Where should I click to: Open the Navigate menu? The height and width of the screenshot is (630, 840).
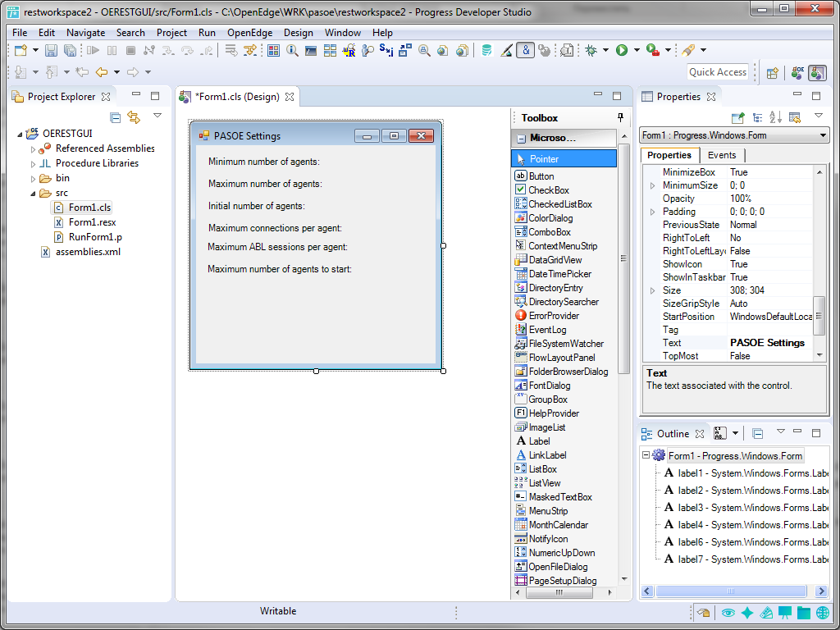point(85,33)
